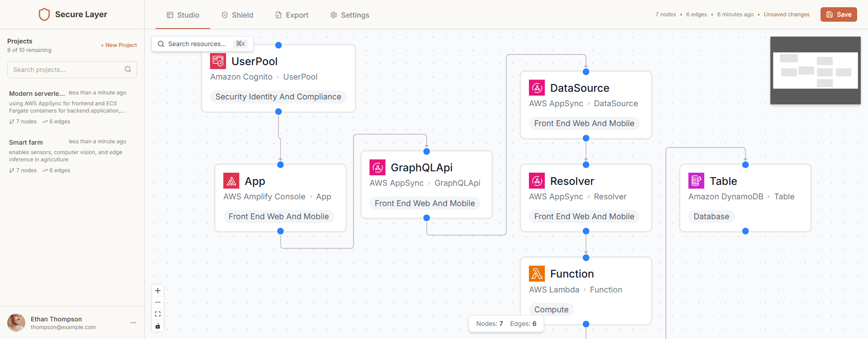
Task: Open the Export tab
Action: pyautogui.click(x=292, y=15)
